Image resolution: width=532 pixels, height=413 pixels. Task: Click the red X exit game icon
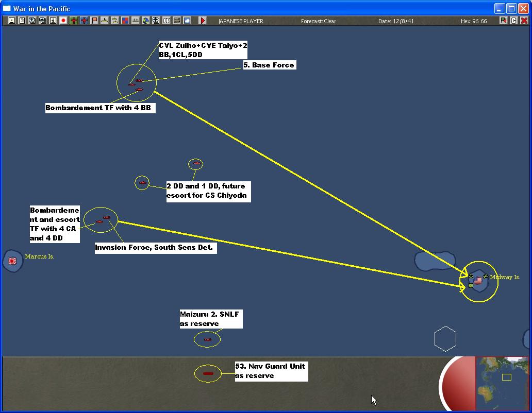(524, 21)
